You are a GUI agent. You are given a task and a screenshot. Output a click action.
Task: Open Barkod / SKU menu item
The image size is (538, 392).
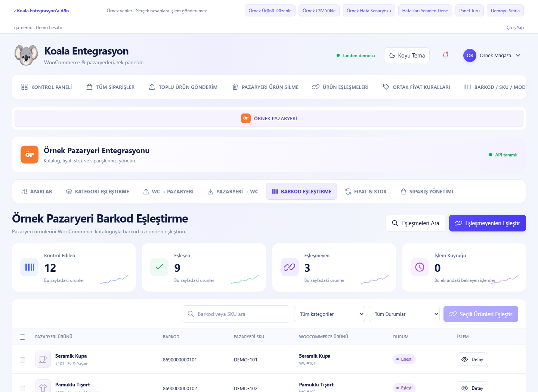pyautogui.click(x=495, y=87)
